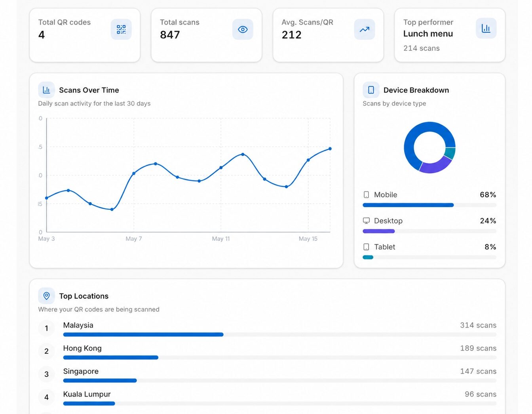Click the '189 scans' count
The height and width of the screenshot is (414, 532).
(x=478, y=348)
